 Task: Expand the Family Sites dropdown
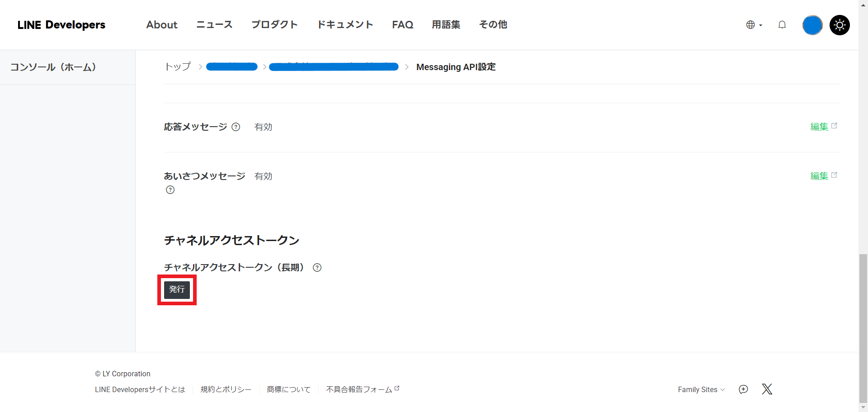point(701,389)
